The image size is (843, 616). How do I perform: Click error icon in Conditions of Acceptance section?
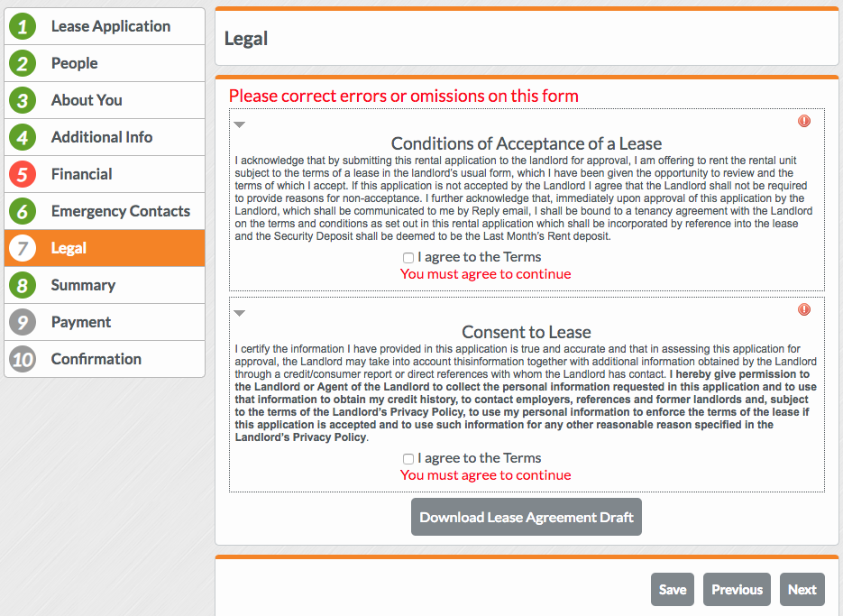[x=804, y=121]
